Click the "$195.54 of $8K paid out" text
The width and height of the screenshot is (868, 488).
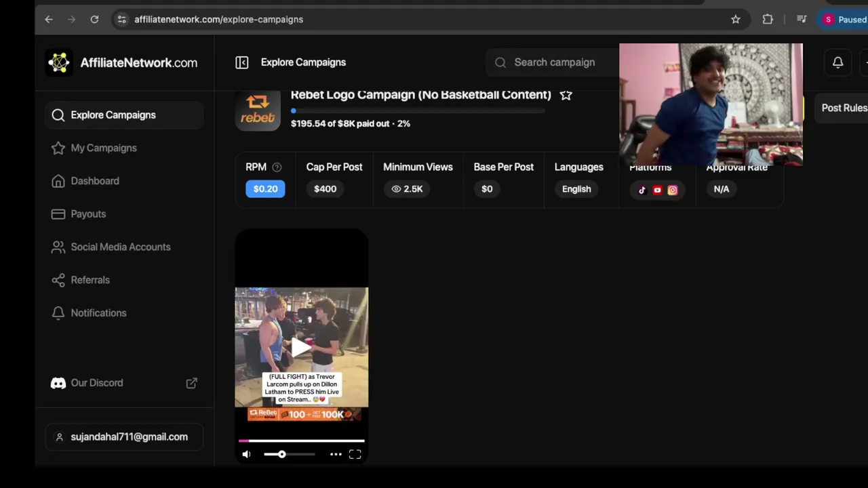(340, 124)
